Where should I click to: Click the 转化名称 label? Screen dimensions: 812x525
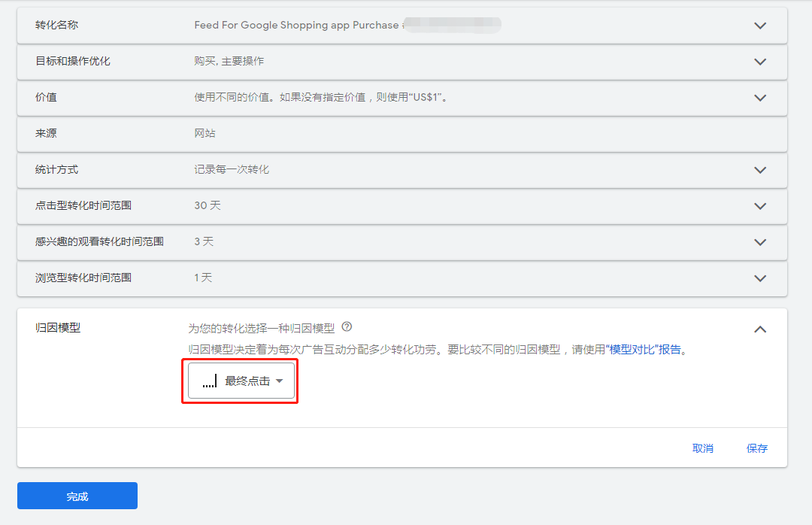[x=56, y=25]
